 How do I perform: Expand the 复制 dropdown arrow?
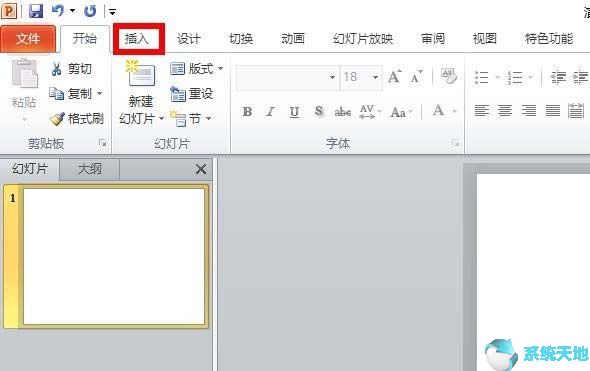(x=100, y=93)
